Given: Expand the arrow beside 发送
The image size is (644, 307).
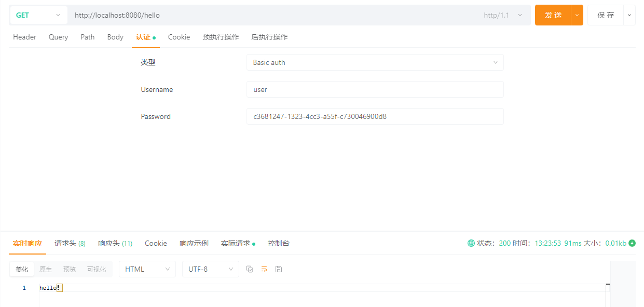Looking at the screenshot, I should [x=577, y=15].
